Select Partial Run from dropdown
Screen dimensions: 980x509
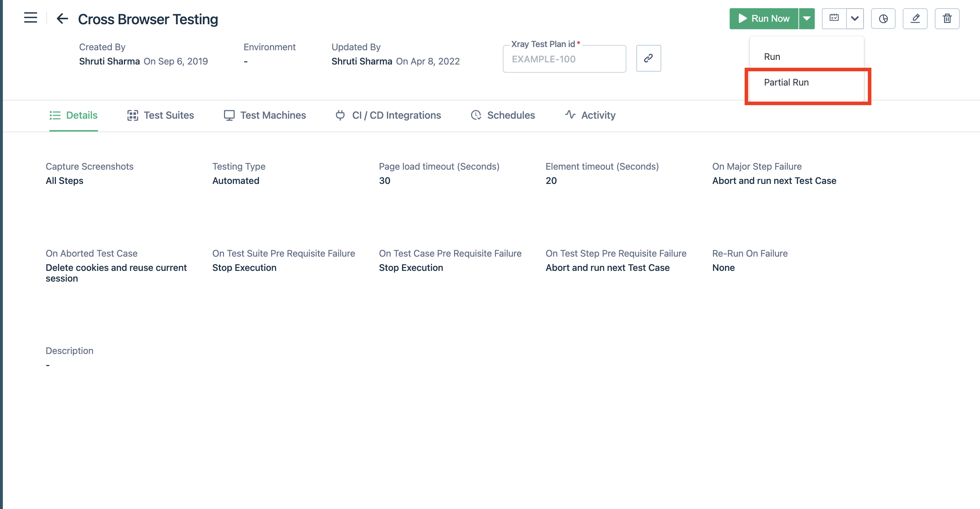(x=807, y=82)
